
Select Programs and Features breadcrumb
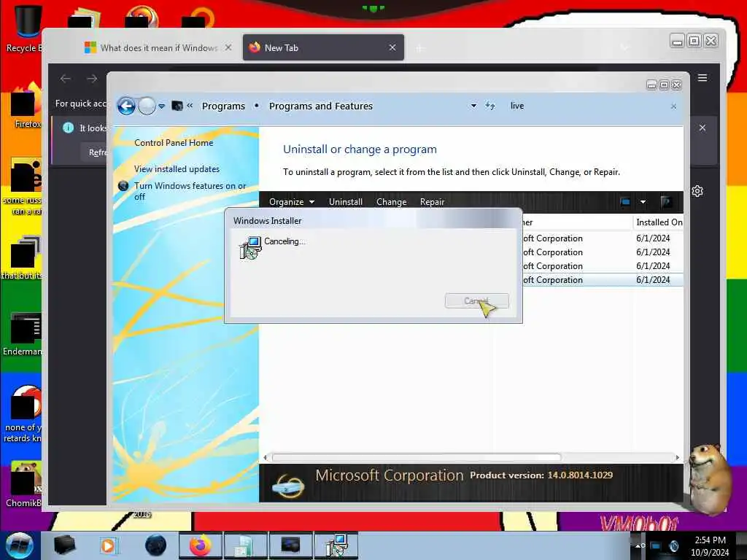[x=321, y=106]
